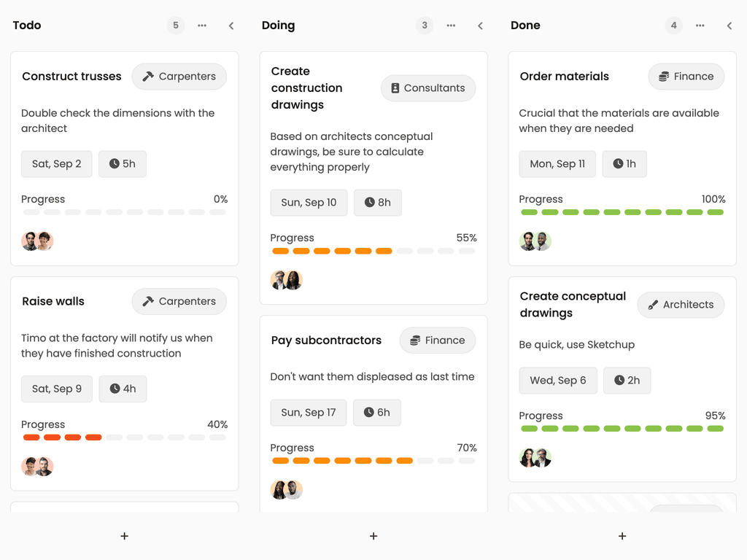Open the Todo column options menu

click(202, 26)
